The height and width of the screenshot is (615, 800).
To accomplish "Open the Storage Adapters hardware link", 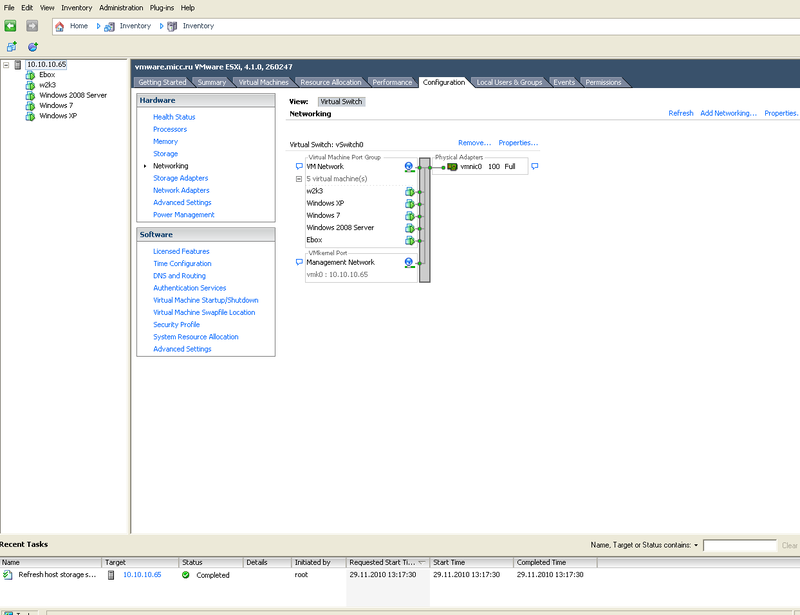I will pyautogui.click(x=181, y=178).
